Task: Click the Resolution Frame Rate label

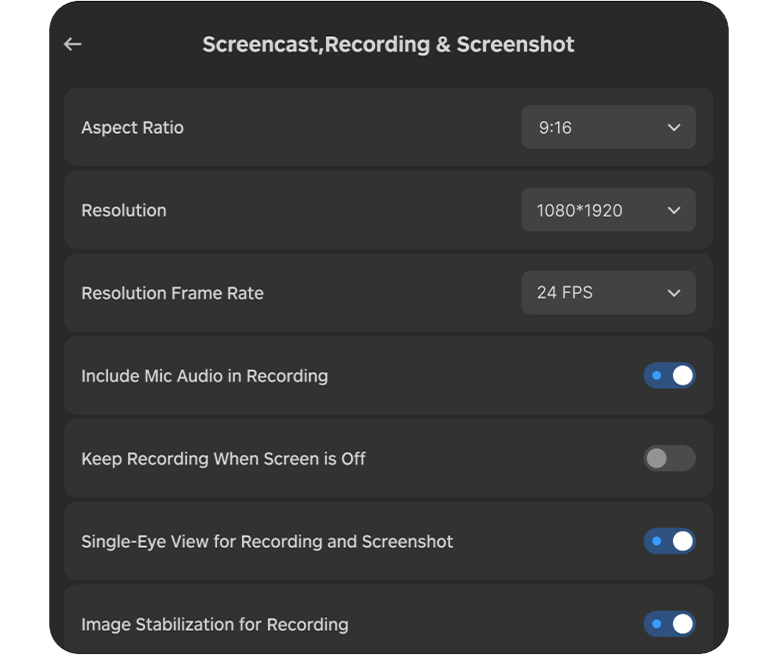Action: click(172, 294)
